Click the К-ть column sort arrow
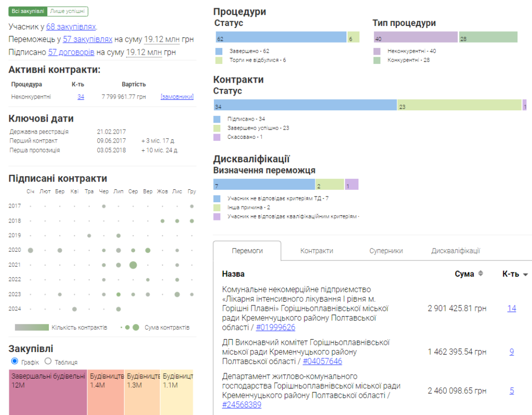This screenshot has height=415, width=532. coord(525,275)
